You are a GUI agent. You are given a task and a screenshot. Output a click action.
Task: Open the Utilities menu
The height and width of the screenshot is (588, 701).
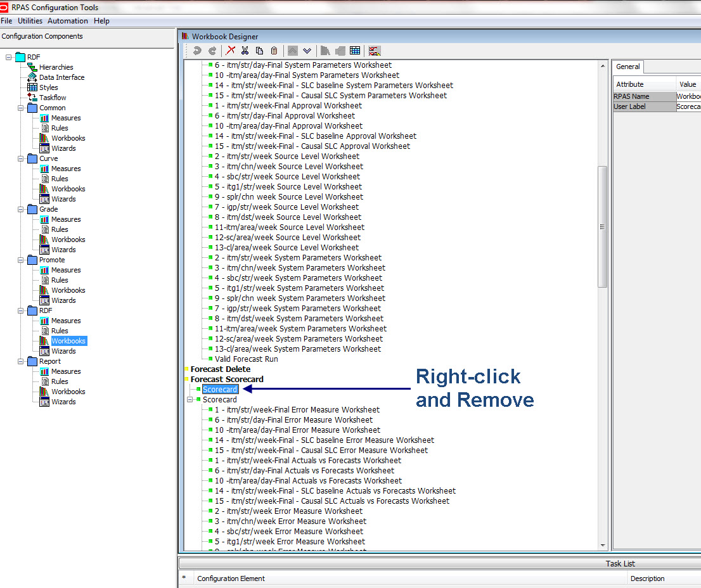click(30, 21)
